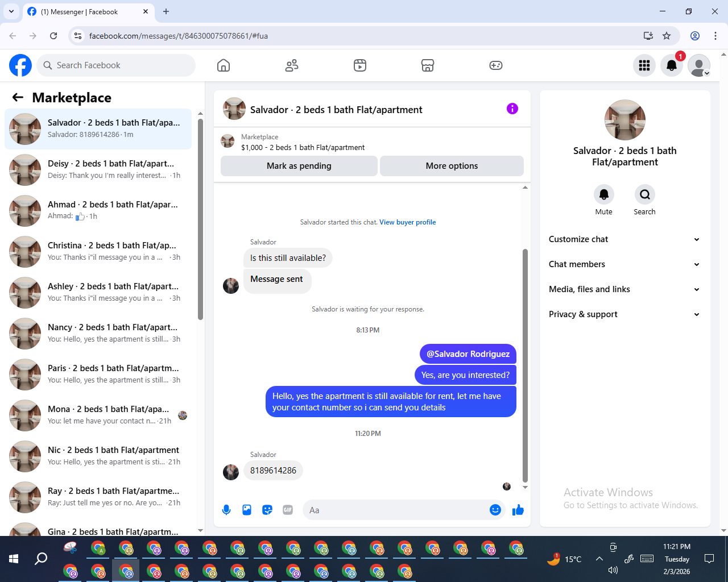The height and width of the screenshot is (582, 728).
Task: Open the Ashley conversation
Action: point(98,293)
